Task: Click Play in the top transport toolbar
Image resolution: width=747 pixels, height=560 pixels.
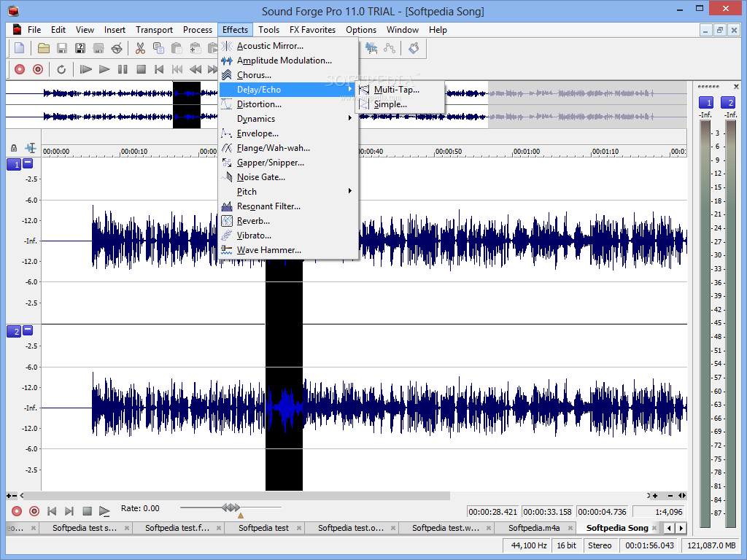Action: (104, 69)
